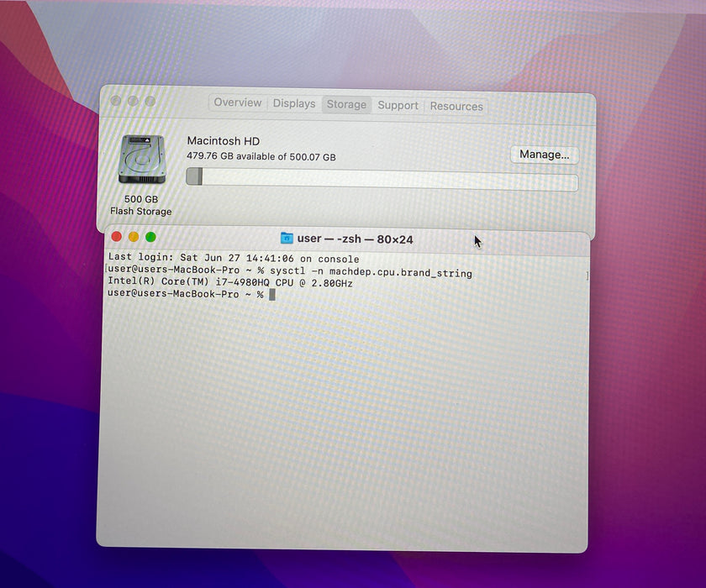This screenshot has width=706, height=588.
Task: Click the storage usage bar
Action: point(382,180)
